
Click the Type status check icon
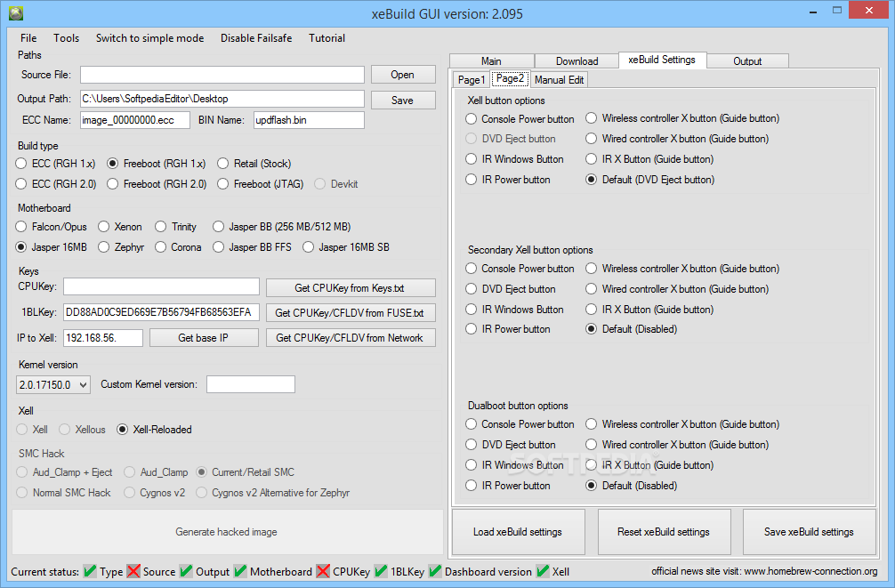(90, 571)
